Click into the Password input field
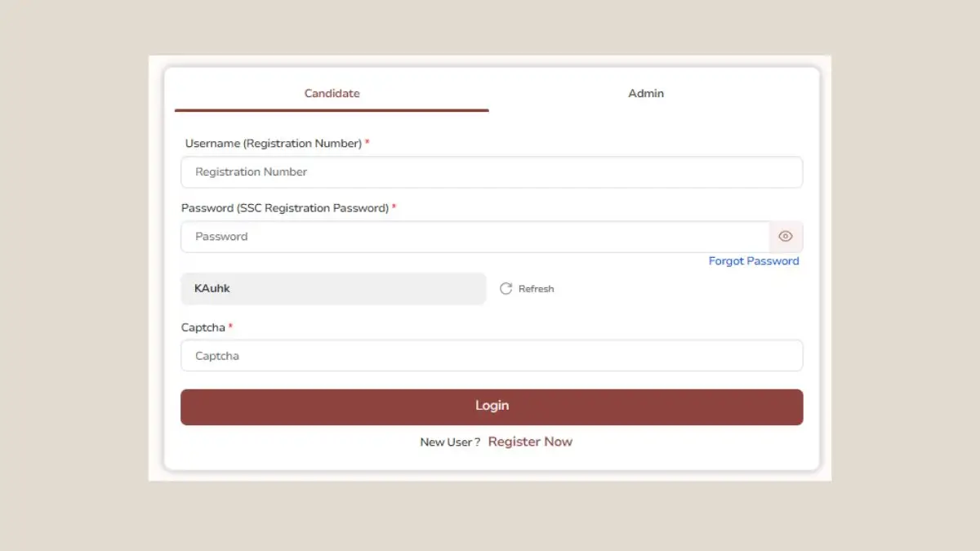Viewport: 980px width, 551px height. 474,237
